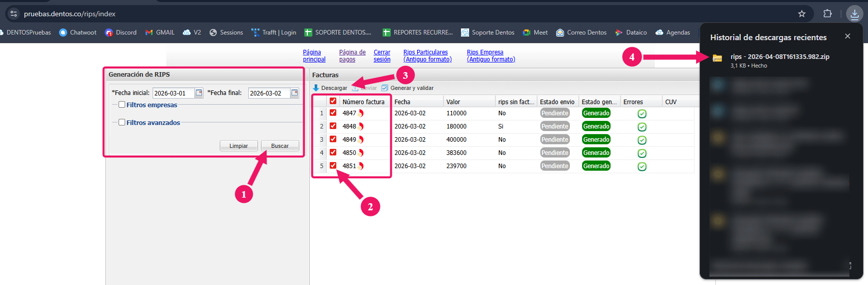
Task: Open the Rips Particulares (Antiguo formato) link
Action: tap(427, 56)
